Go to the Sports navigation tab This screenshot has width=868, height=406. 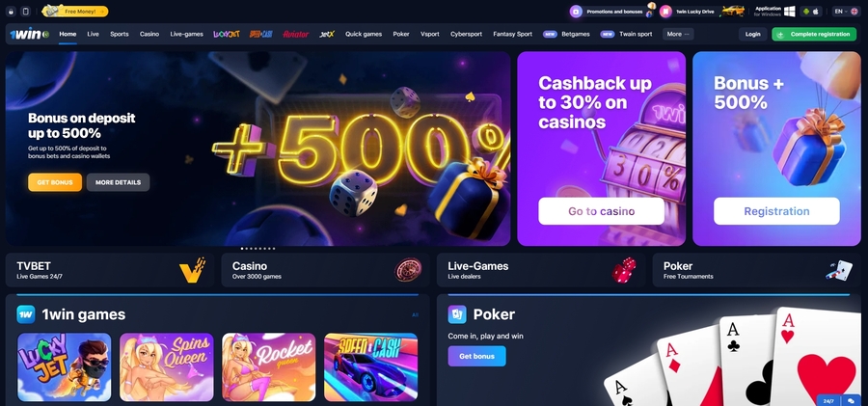coord(119,34)
